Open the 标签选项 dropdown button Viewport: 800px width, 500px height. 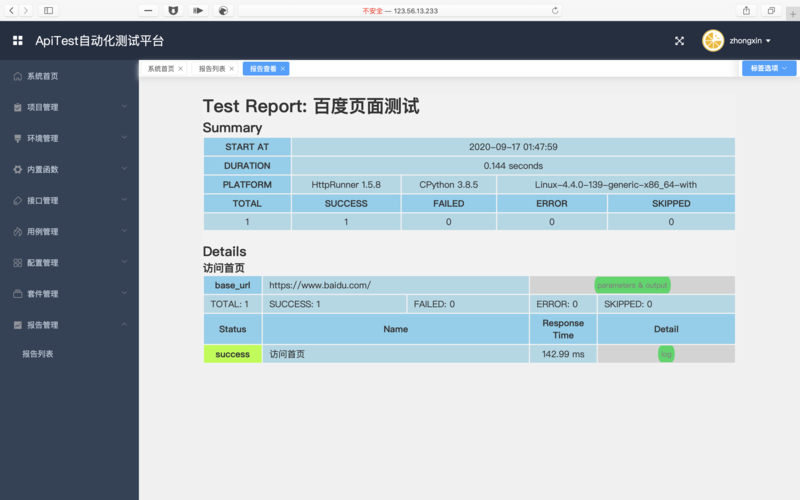768,68
